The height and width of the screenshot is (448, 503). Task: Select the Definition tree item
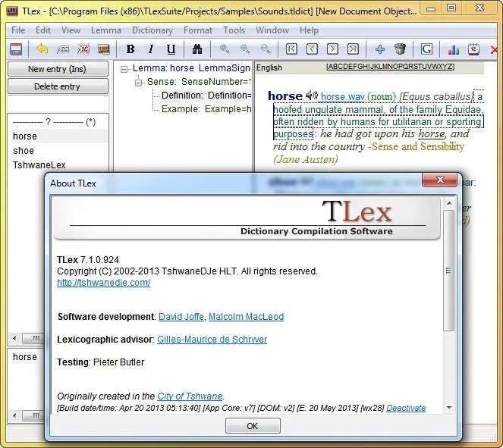[x=206, y=96]
